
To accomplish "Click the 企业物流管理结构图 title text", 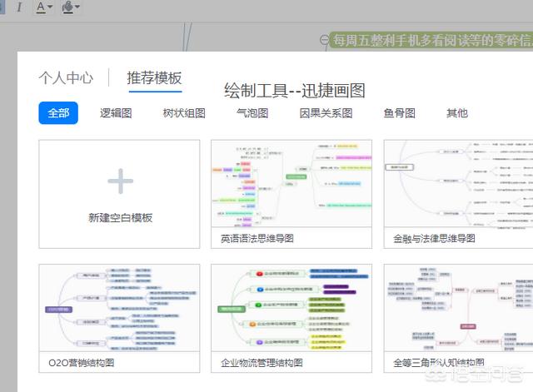I will [x=262, y=363].
